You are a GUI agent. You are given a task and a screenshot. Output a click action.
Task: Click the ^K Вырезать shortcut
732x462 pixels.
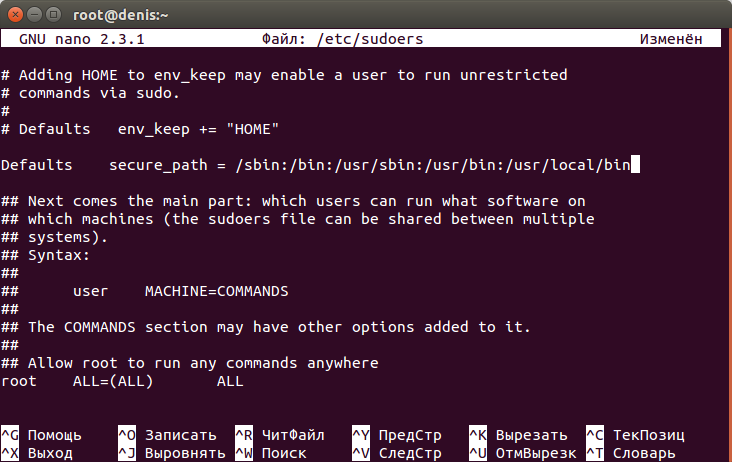(518, 435)
